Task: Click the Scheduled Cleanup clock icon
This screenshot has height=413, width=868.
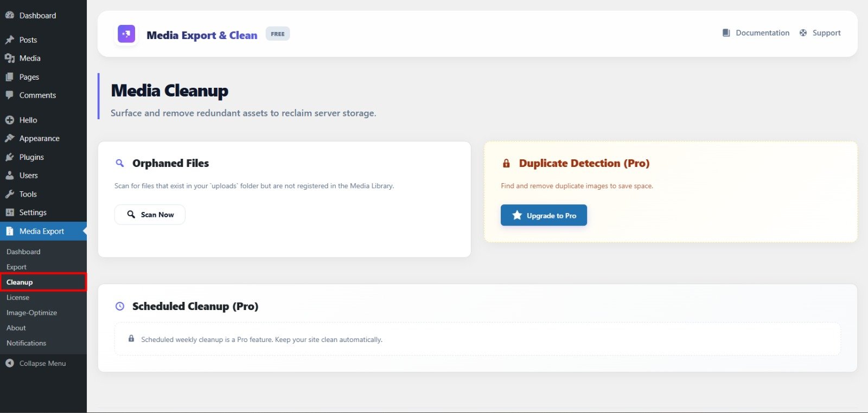Action: click(120, 306)
